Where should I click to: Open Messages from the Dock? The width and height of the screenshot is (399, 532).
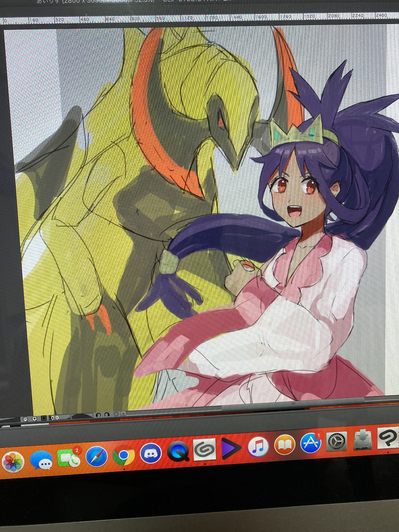tap(41, 460)
